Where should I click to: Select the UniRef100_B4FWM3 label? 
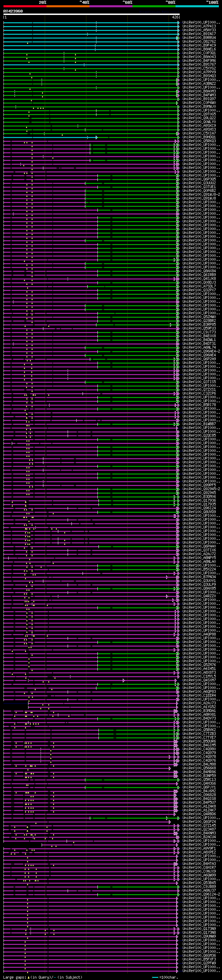(199, 95)
